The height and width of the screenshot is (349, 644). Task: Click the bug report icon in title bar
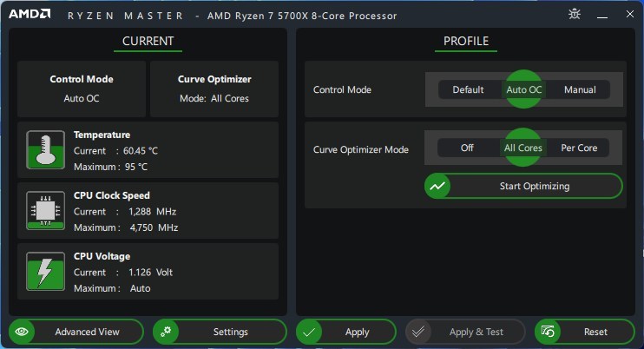(575, 15)
